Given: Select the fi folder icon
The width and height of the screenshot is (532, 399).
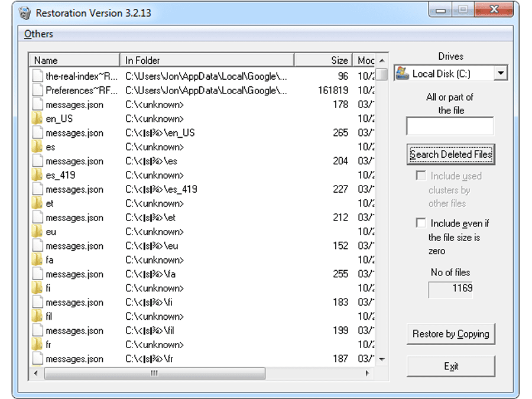Looking at the screenshot, I should [37, 288].
